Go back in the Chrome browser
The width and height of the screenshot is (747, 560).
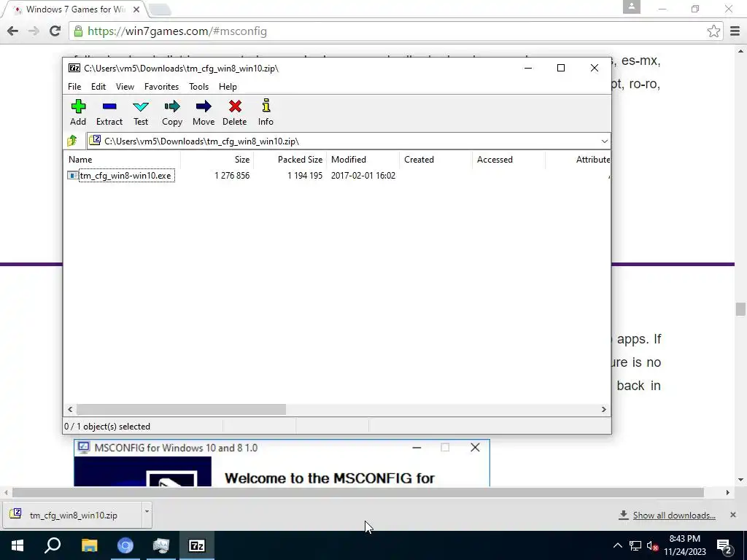[13, 31]
